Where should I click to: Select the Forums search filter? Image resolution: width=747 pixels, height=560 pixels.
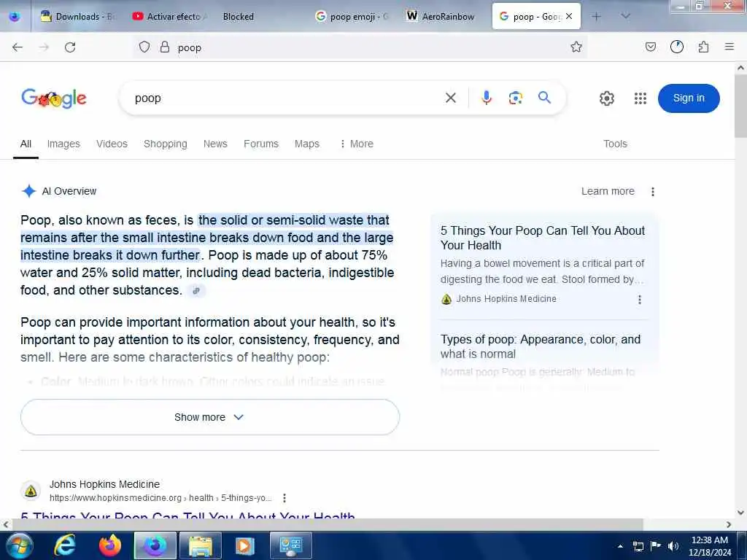[x=261, y=144]
